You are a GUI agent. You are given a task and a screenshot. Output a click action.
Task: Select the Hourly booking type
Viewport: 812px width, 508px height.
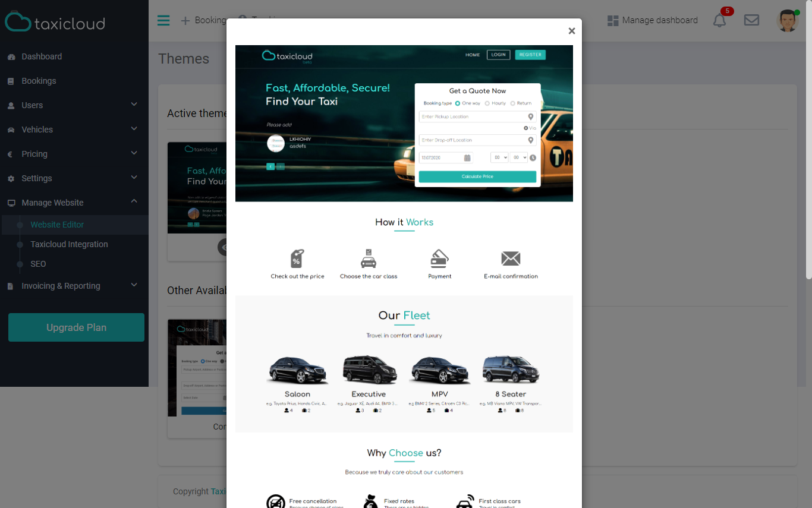(x=496, y=103)
